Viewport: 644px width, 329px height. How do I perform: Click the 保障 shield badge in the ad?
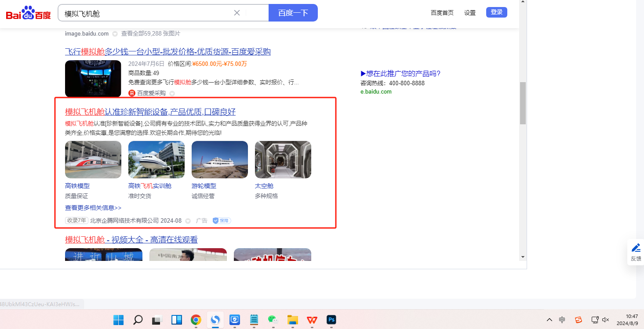[222, 221]
